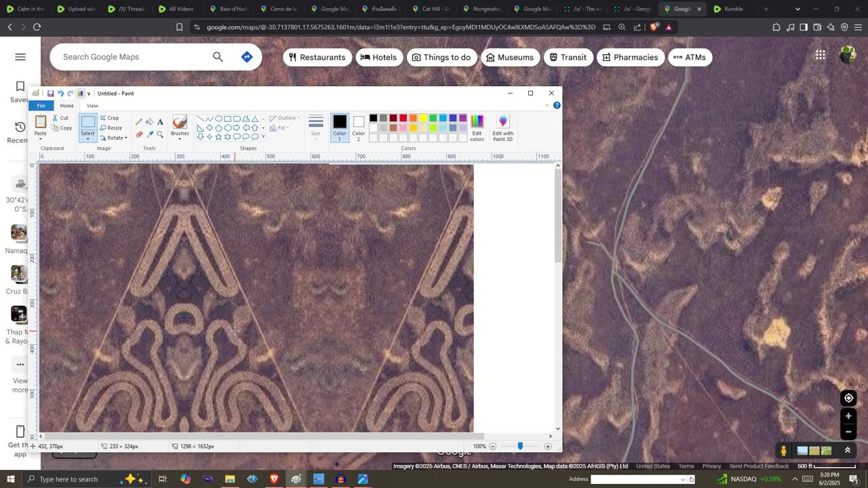This screenshot has width=868, height=488.
Task: Choose the Text tool in Paint
Action: click(x=160, y=122)
